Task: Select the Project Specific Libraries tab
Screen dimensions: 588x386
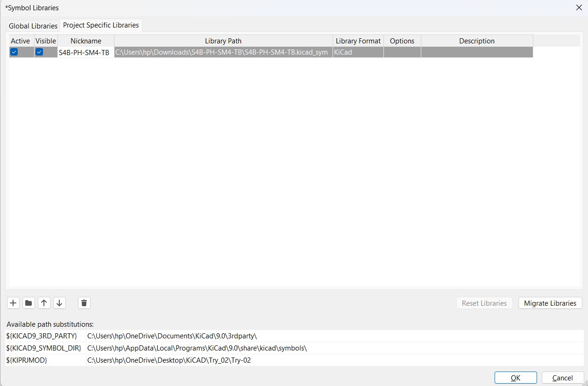Action: tap(100, 26)
